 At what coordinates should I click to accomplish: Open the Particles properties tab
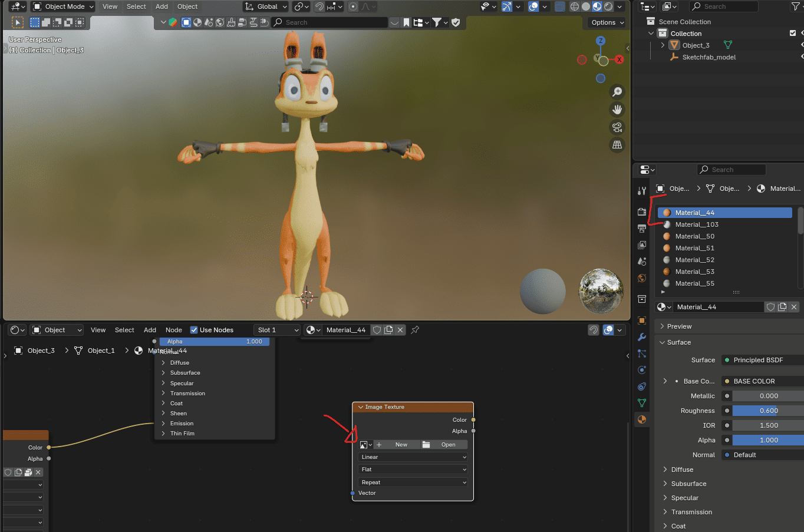point(642,353)
